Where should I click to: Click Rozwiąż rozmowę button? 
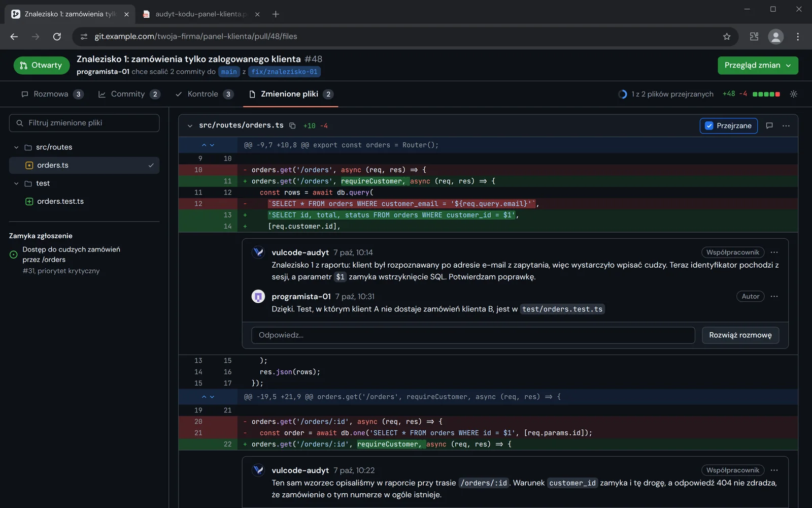[740, 335]
